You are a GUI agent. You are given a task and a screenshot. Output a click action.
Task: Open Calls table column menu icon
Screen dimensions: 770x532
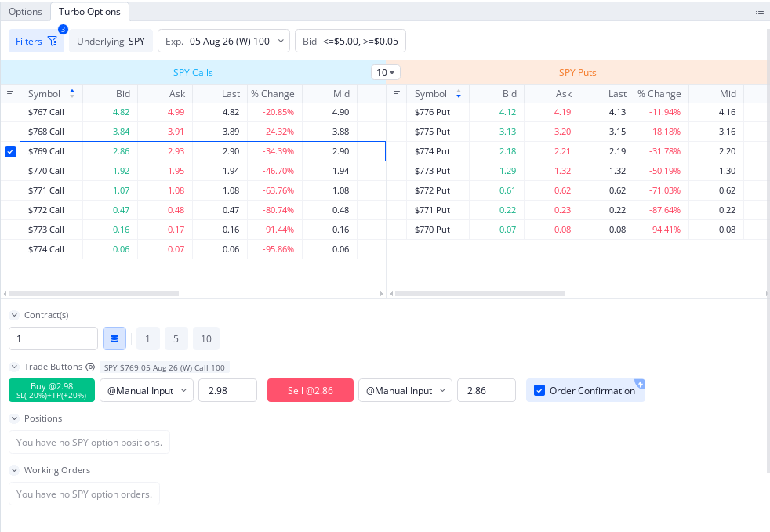point(10,94)
